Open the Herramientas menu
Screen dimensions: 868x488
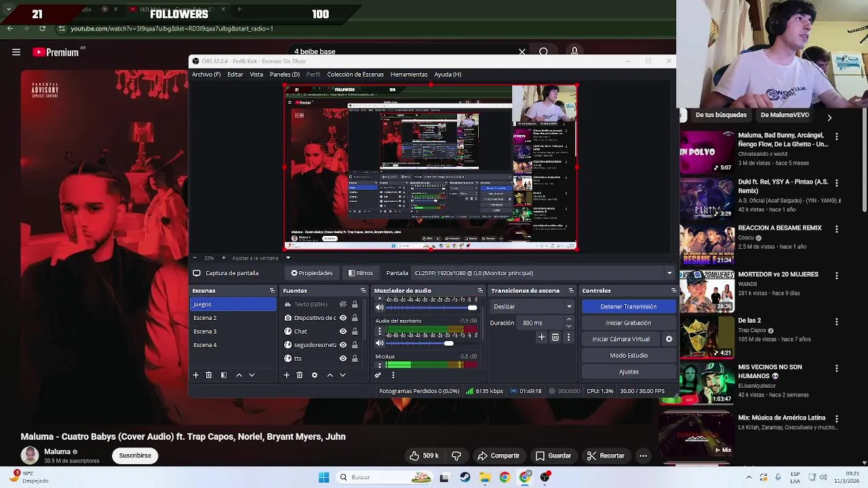(409, 75)
